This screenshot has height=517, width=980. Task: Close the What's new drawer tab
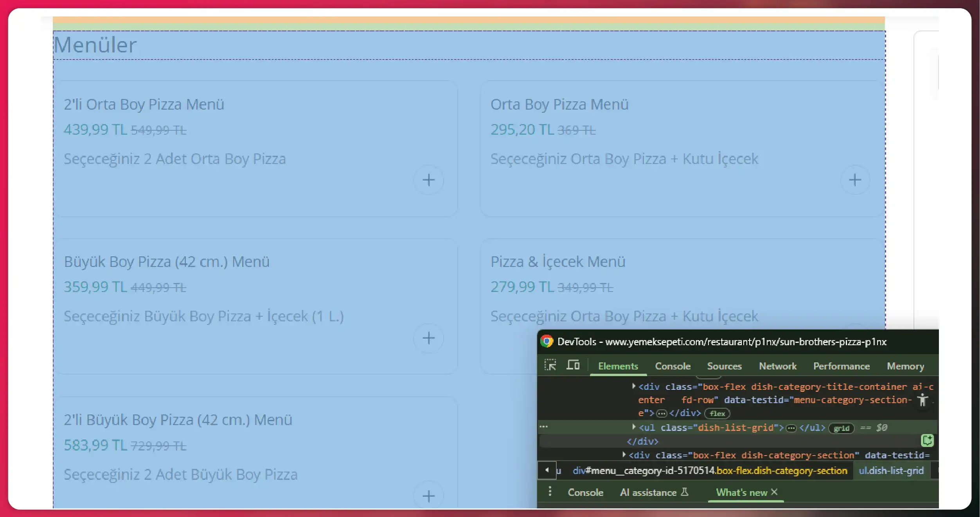[774, 492]
